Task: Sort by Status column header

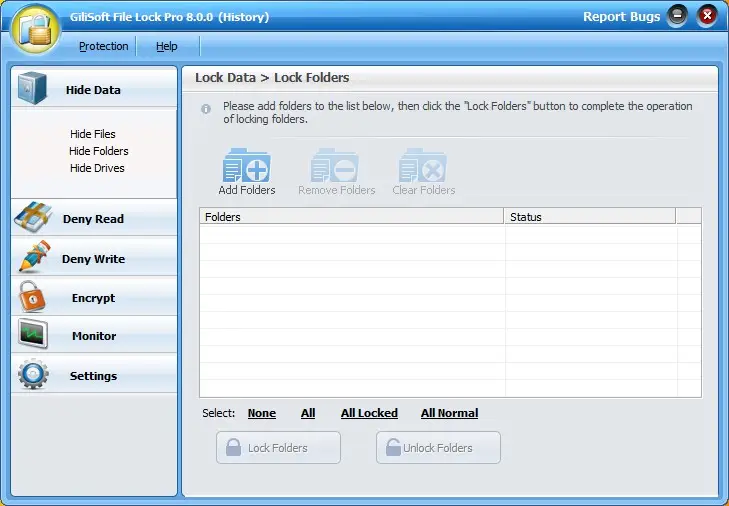Action: pyautogui.click(x=590, y=217)
